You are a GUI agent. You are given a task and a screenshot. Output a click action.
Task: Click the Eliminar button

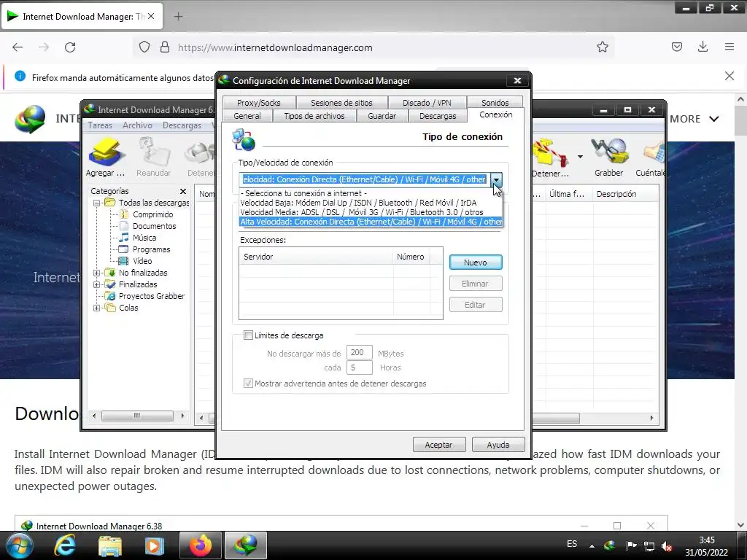476,284
